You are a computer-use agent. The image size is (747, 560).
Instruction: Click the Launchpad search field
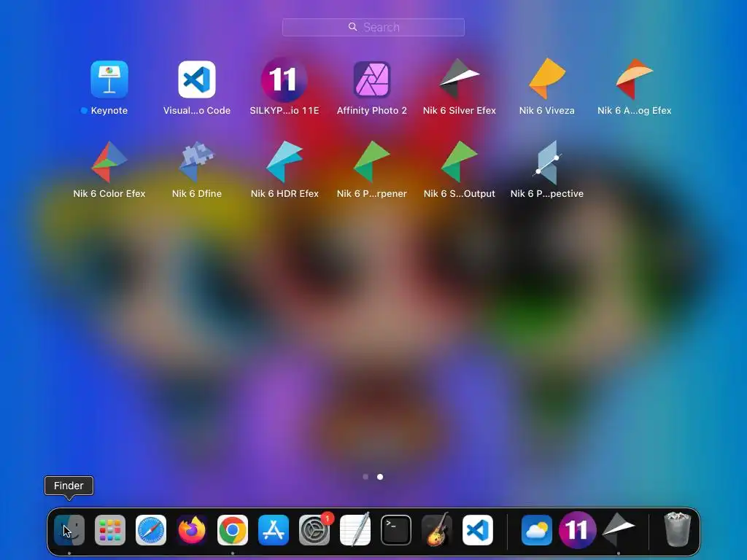coord(373,27)
